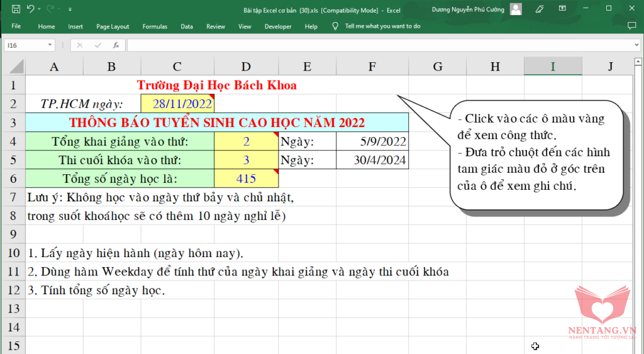Screen dimensions: 644x354
Task: Click the formula bar input field
Action: [x=377, y=45]
